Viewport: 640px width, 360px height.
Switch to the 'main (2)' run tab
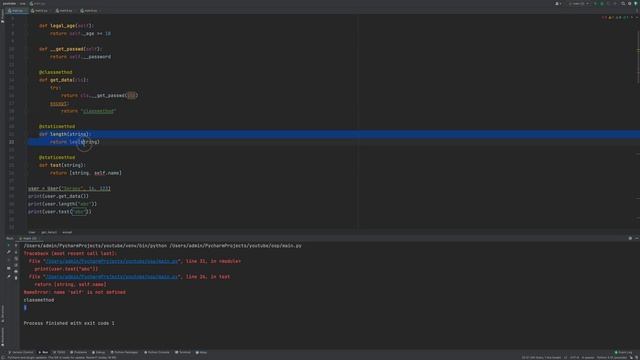[28, 238]
